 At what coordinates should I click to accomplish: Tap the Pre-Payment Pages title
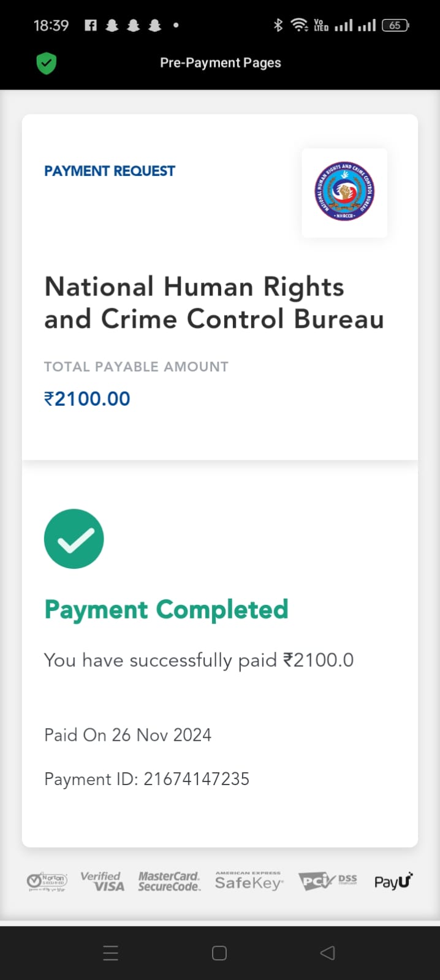click(x=221, y=63)
